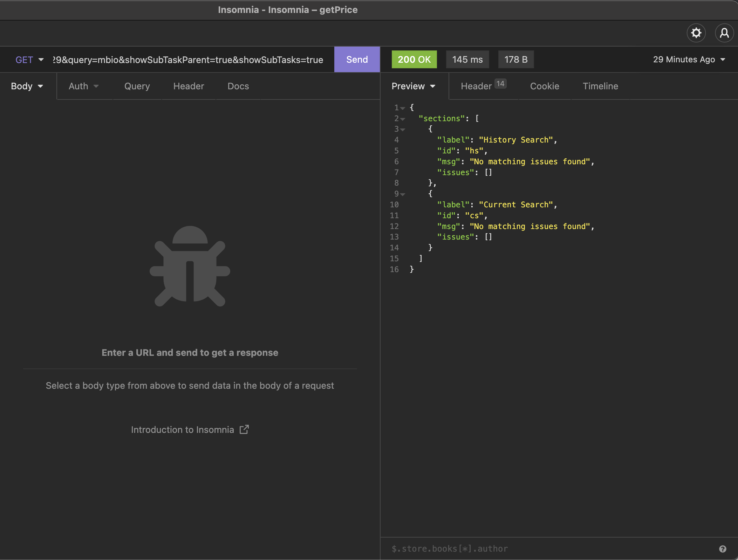
Task: Collapse JSON line 1 fold arrow
Action: (x=403, y=108)
